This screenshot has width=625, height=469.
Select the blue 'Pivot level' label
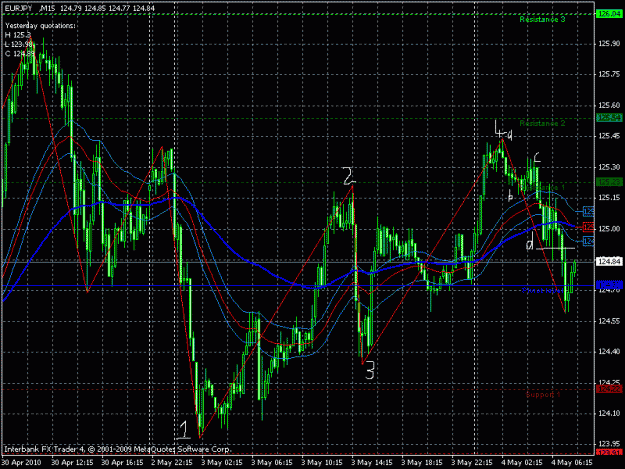(542, 290)
